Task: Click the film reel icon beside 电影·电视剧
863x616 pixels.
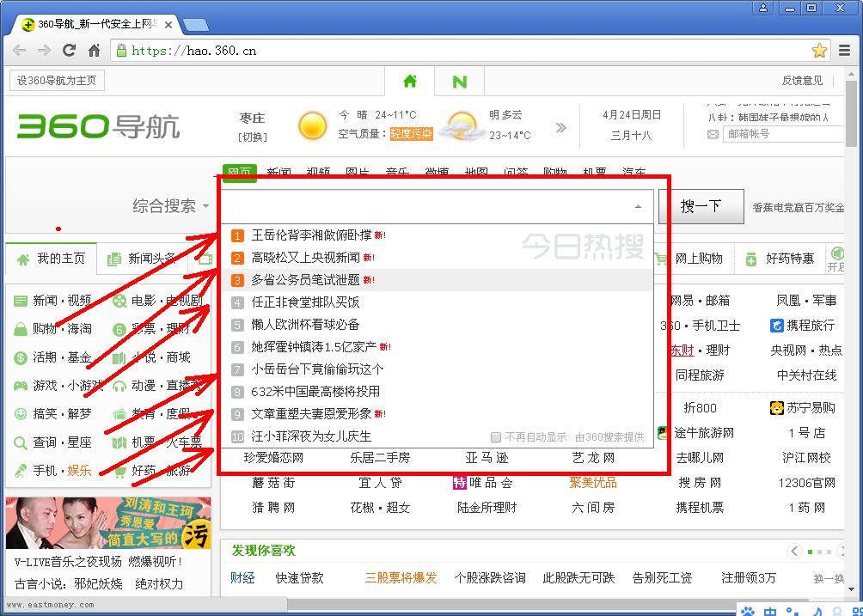Action: point(119,301)
